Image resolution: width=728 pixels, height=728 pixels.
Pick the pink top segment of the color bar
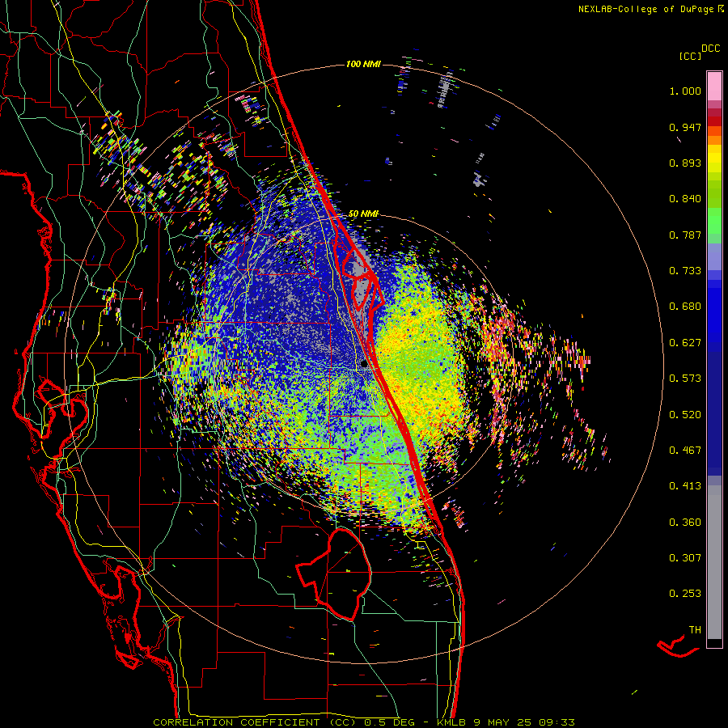[714, 87]
